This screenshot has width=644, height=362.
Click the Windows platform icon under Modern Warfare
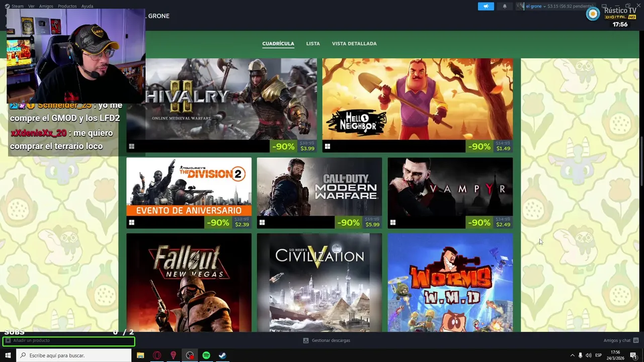point(262,222)
